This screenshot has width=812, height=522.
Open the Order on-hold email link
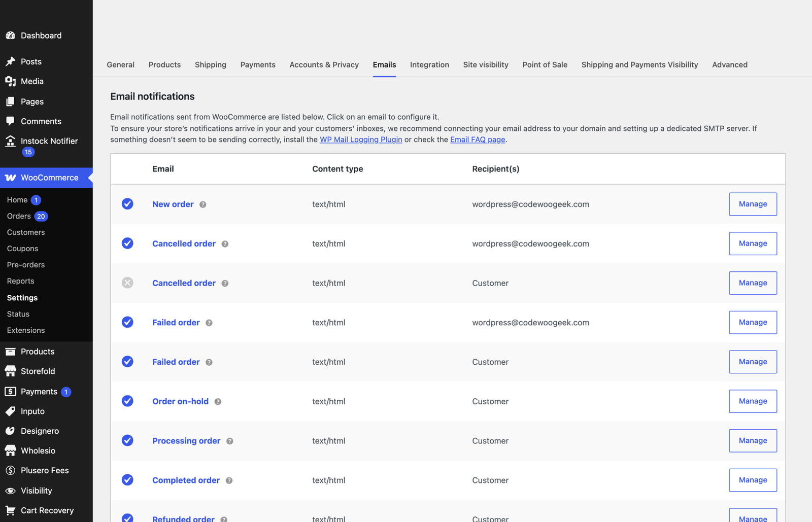tap(180, 401)
